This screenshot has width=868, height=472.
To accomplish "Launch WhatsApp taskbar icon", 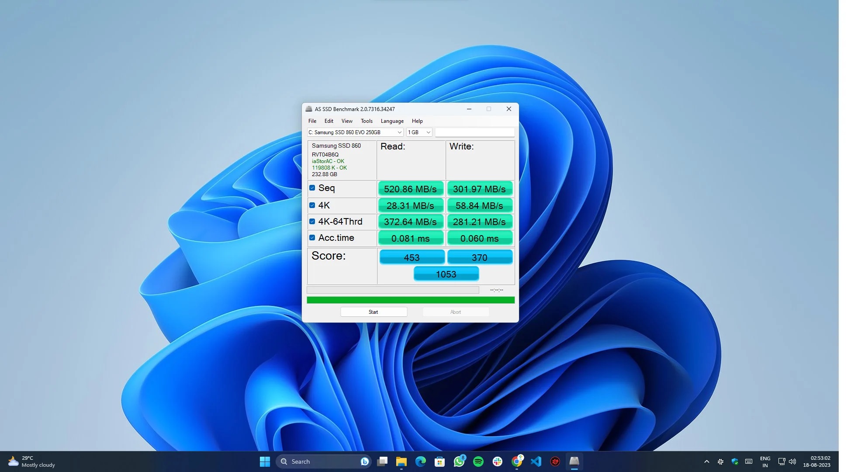I will 459,462.
